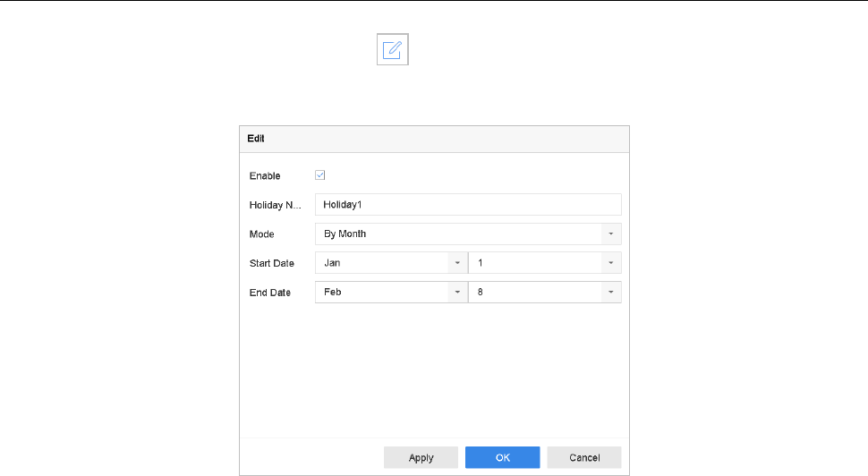Open the Start Date day dropdown showing 1
This screenshot has height=476, width=868.
(x=537, y=264)
